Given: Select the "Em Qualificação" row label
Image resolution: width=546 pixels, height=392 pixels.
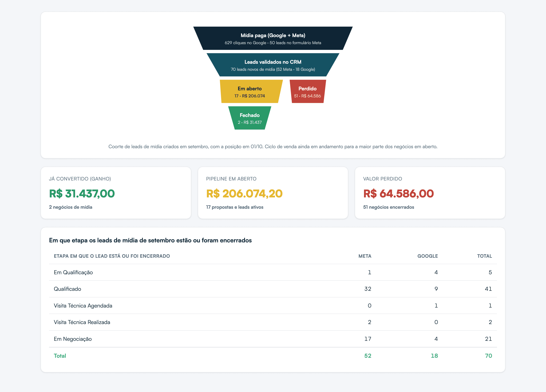Looking at the screenshot, I should point(73,272).
